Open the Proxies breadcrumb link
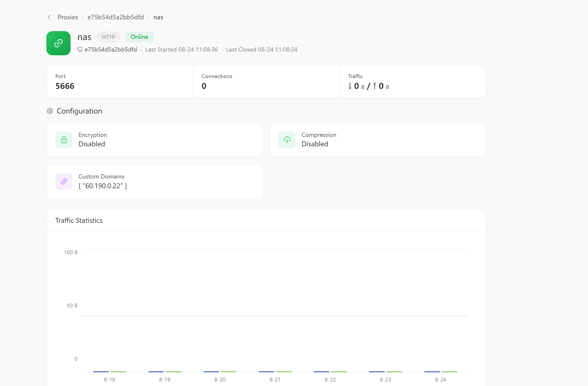 pyautogui.click(x=68, y=17)
